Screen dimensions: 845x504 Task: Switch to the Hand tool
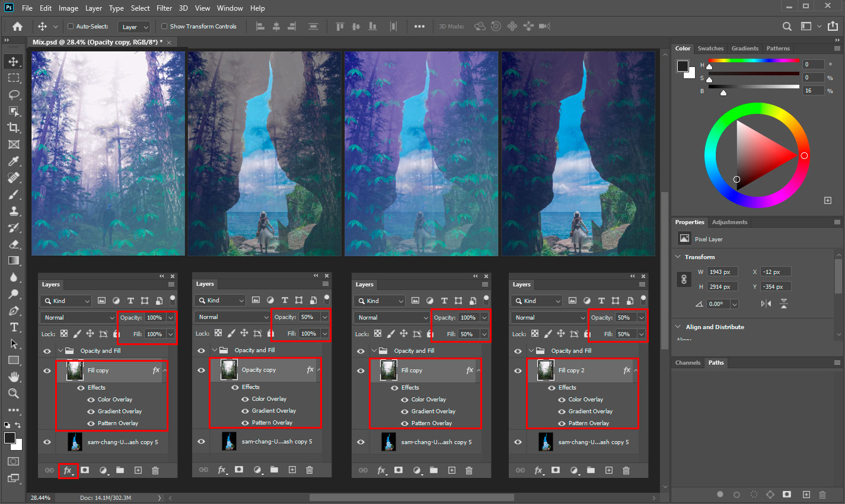pos(14,377)
